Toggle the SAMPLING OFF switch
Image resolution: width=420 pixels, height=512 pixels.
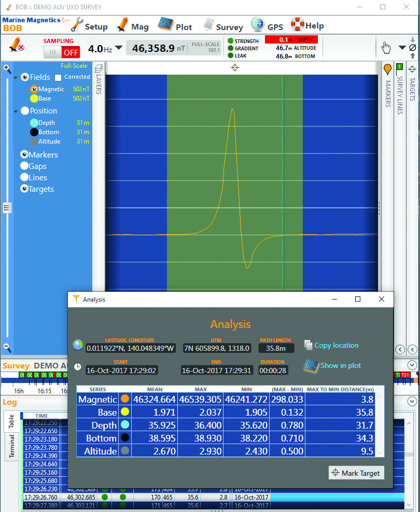point(62,52)
